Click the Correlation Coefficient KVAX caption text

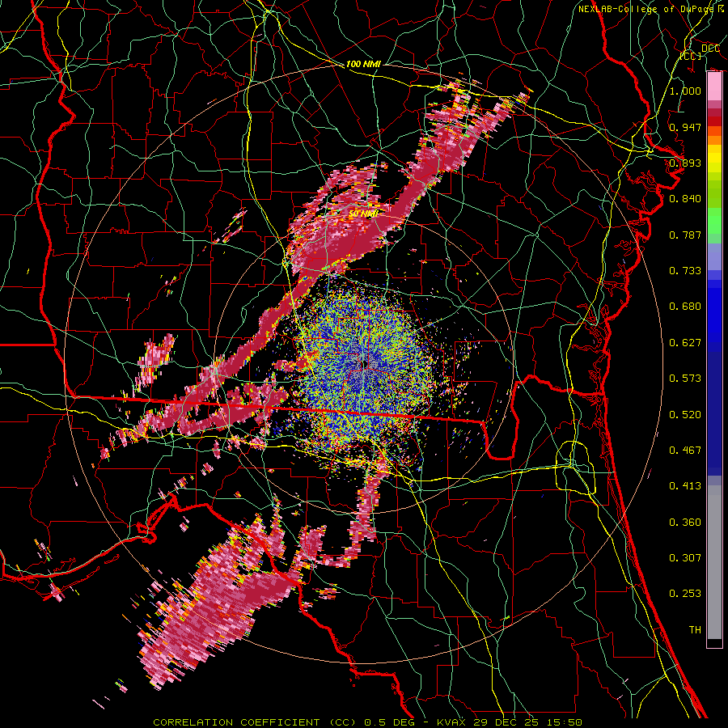[368, 722]
